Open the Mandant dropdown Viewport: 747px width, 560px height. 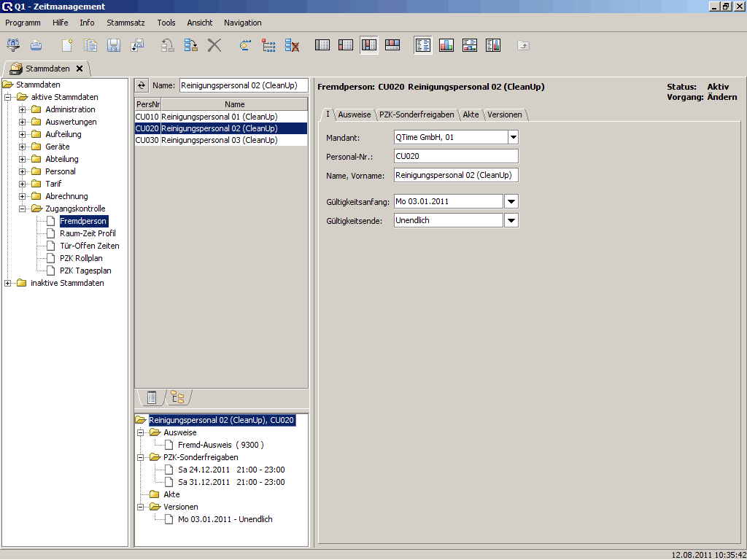[512, 137]
